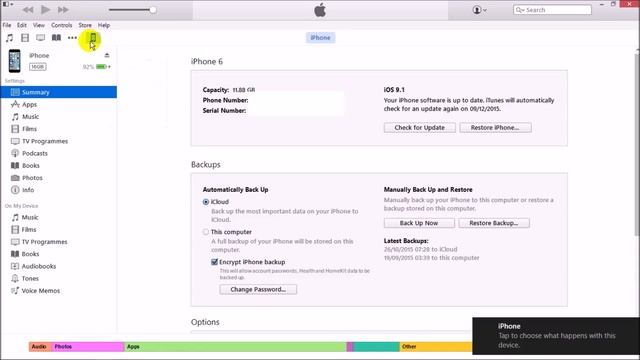Click the rewind playback button
The height and width of the screenshot is (360, 640).
pos(28,9)
